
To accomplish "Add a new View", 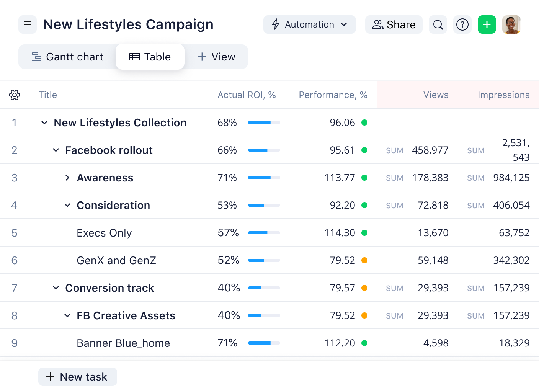I will point(216,57).
